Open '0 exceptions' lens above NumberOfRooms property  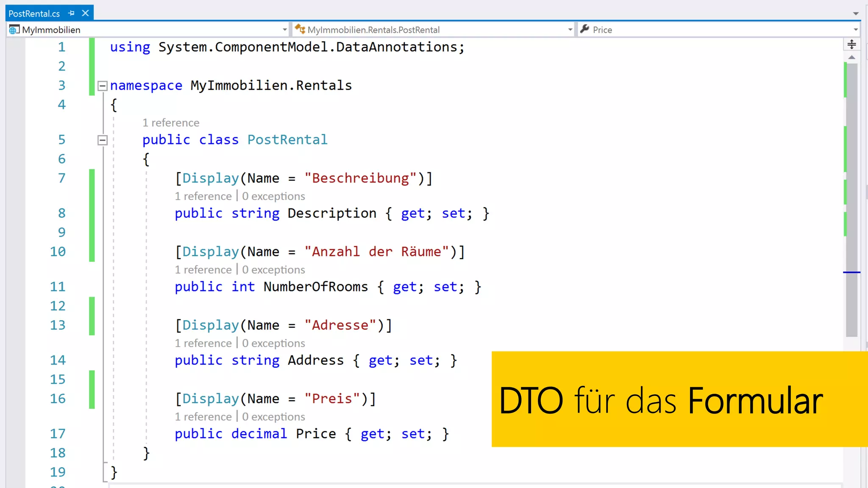[273, 270]
